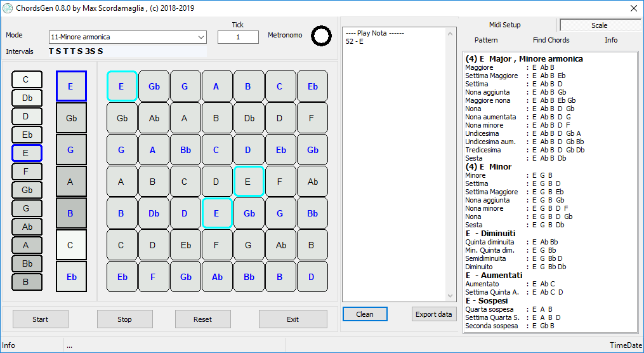Image resolution: width=644 pixels, height=353 pixels.
Task: Click the '52 - E' log entry
Action: click(355, 41)
